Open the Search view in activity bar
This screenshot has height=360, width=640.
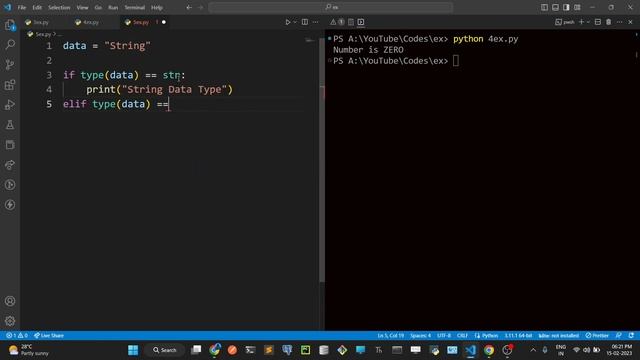pyautogui.click(x=10, y=44)
